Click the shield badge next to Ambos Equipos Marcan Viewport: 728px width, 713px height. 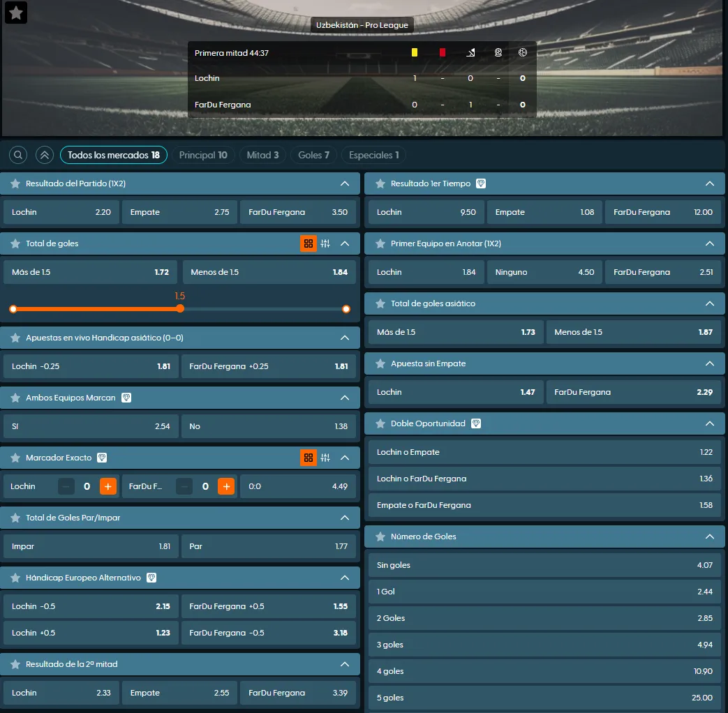pos(126,398)
